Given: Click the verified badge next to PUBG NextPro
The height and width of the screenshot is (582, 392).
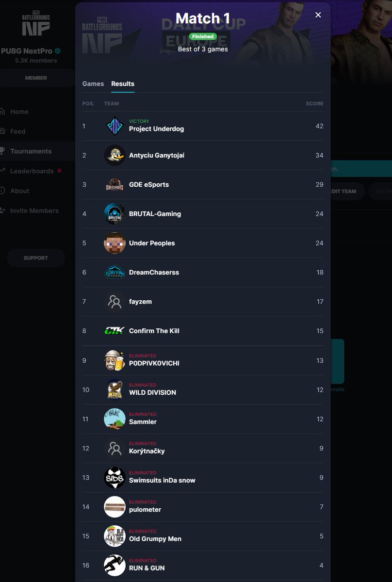Looking at the screenshot, I should (x=58, y=51).
